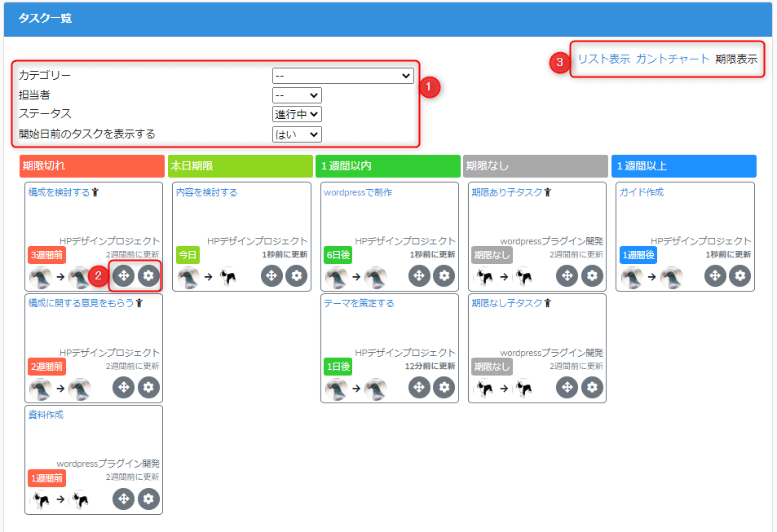This screenshot has width=777, height=532.
Task: Open gear settings on 期限あり子タスク card
Action: click(592, 275)
